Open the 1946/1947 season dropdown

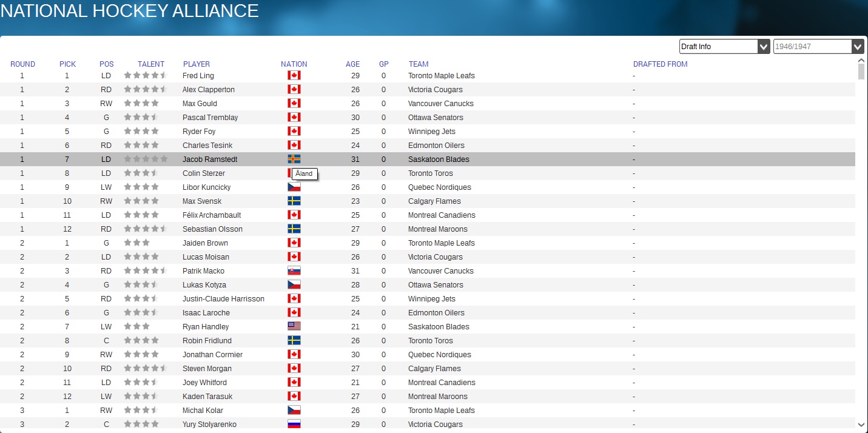pyautogui.click(x=818, y=47)
